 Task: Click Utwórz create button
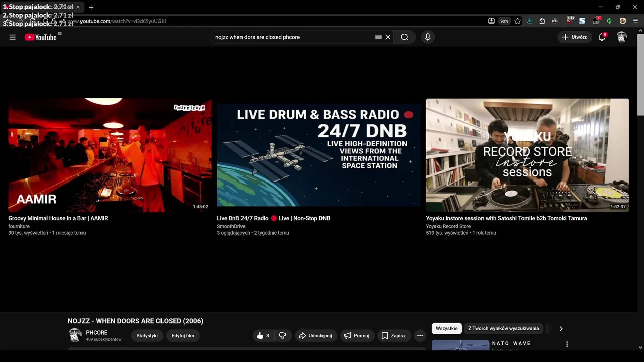coord(575,37)
